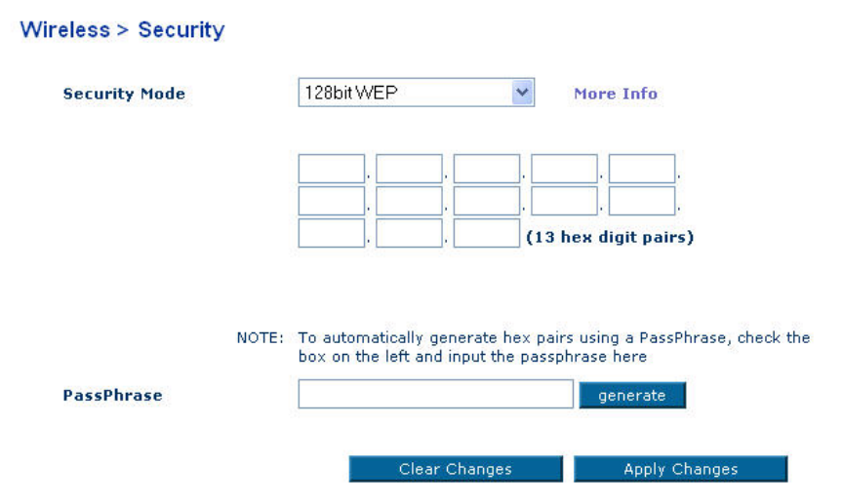Viewport: 843px width, 504px height.
Task: Click the first hex field in row two
Action: coord(331,201)
